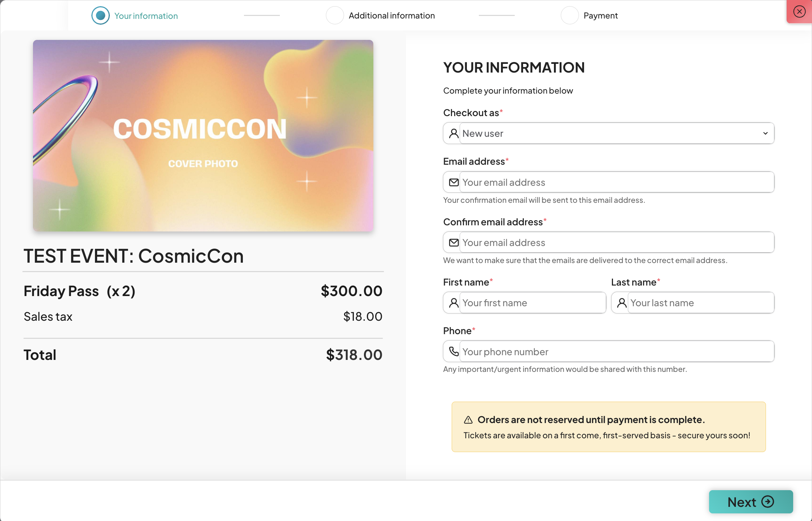The width and height of the screenshot is (812, 521).
Task: Click the CosmicCon cover photo
Action: (x=203, y=136)
